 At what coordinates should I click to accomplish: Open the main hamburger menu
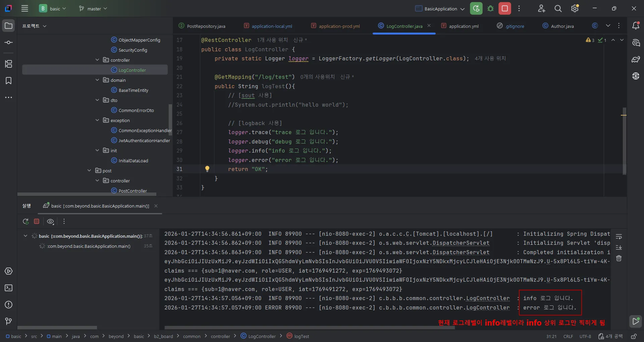tap(25, 8)
